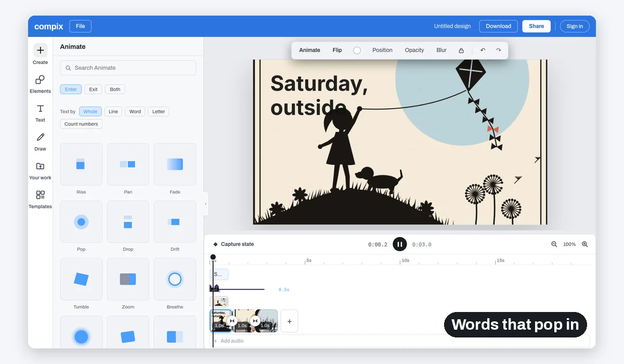Viewport: 624px width, 364px height.
Task: Set text animation by Whole
Action: 90,111
